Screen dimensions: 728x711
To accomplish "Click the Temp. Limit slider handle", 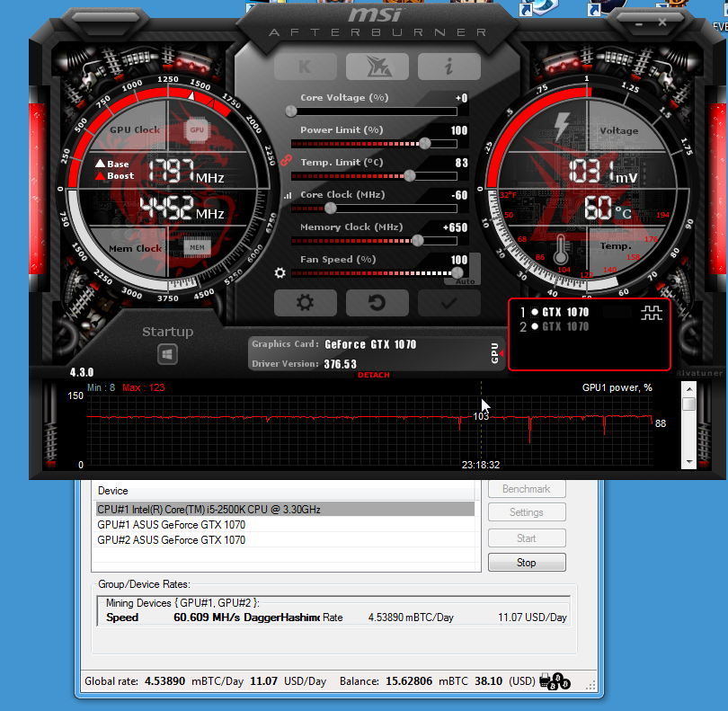I will [x=410, y=175].
